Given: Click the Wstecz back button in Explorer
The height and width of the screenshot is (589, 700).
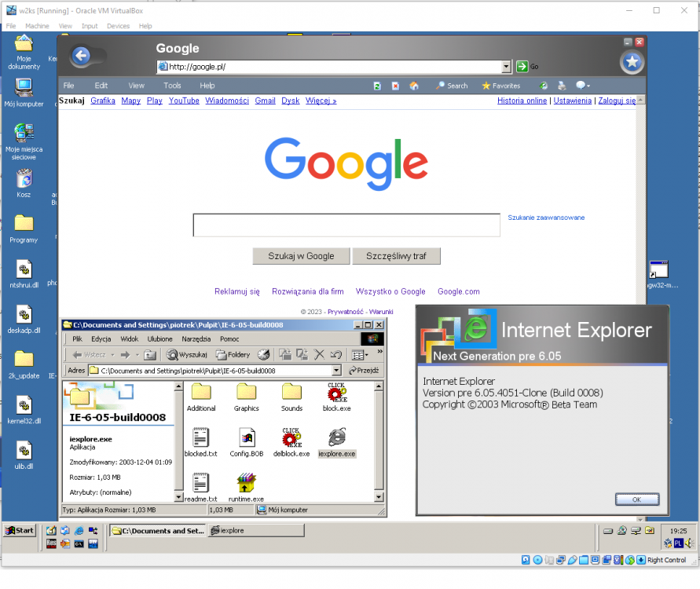Looking at the screenshot, I should 90,355.
